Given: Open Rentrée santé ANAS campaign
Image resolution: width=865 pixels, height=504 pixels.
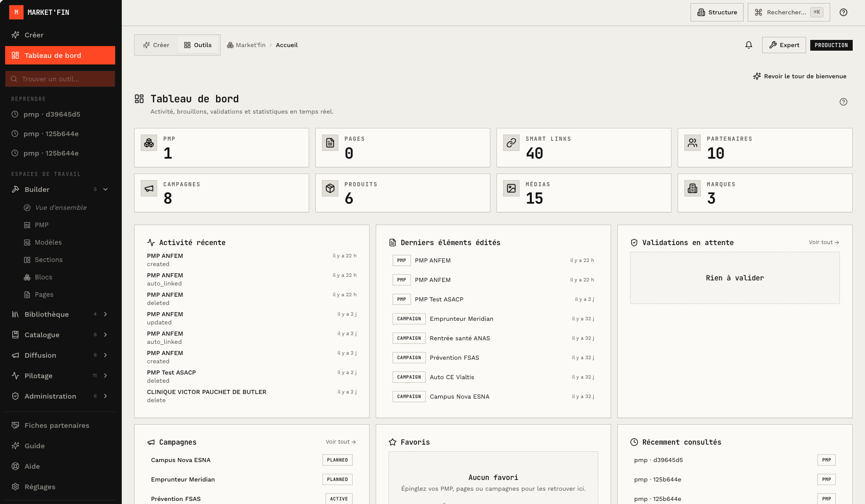Looking at the screenshot, I should (x=493, y=338).
